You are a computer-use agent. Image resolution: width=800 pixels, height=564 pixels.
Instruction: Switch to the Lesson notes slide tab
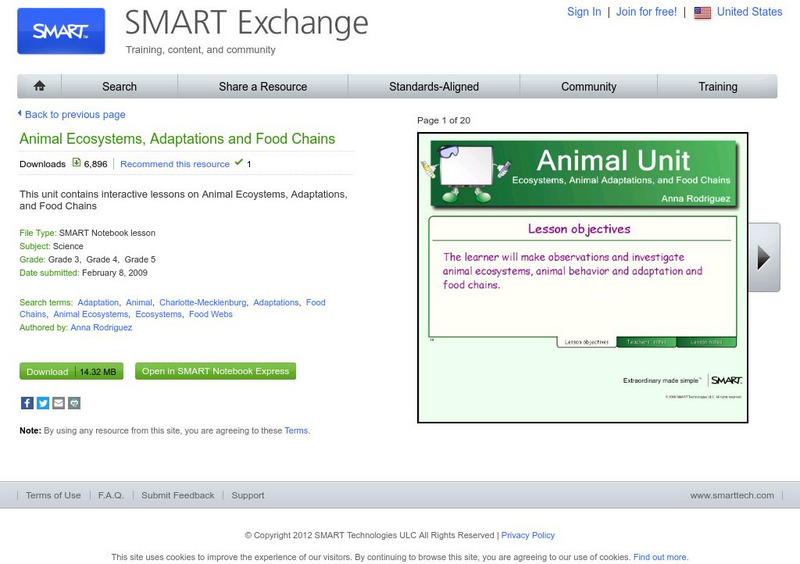(706, 342)
